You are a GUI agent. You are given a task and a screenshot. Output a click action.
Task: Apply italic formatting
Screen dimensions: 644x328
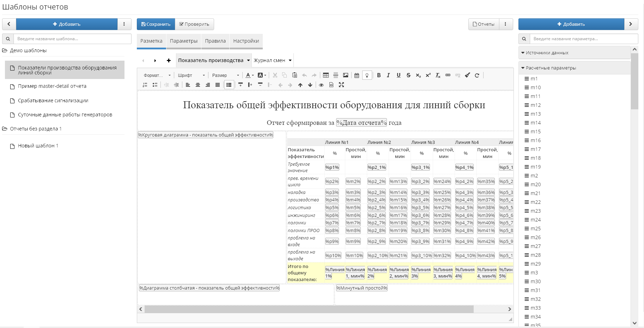click(x=388, y=75)
